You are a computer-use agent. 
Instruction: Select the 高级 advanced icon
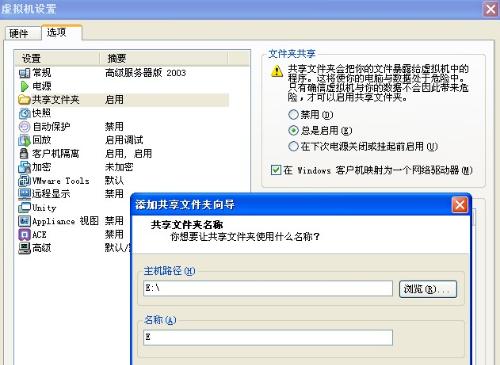pyautogui.click(x=25, y=248)
